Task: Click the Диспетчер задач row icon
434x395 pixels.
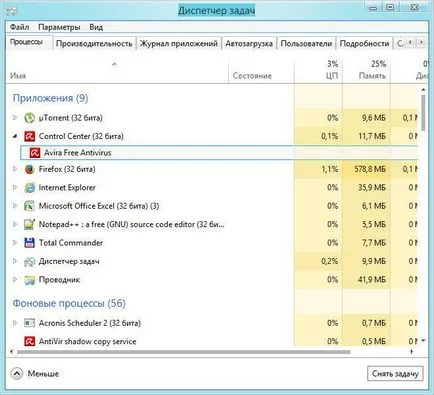Action: click(30, 261)
